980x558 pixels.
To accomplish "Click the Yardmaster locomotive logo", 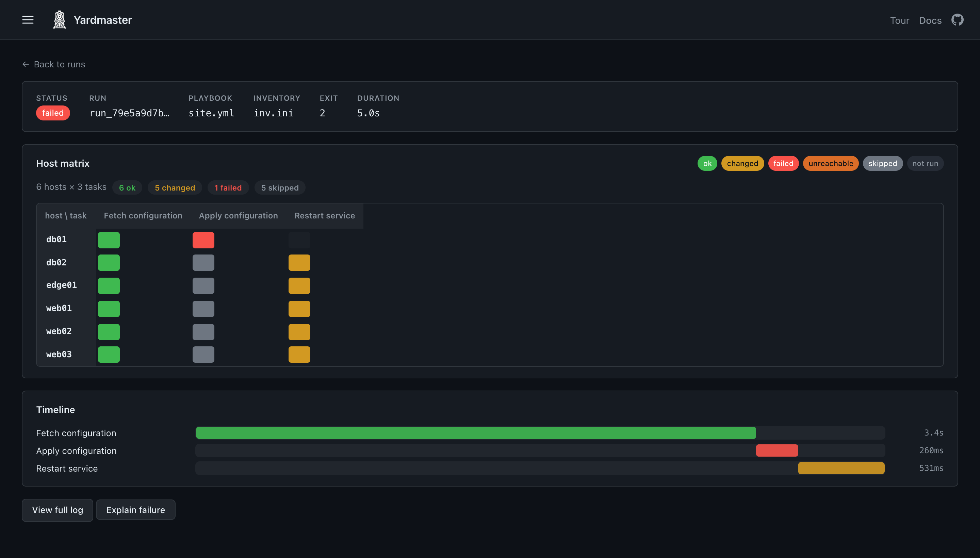I will pos(60,20).
